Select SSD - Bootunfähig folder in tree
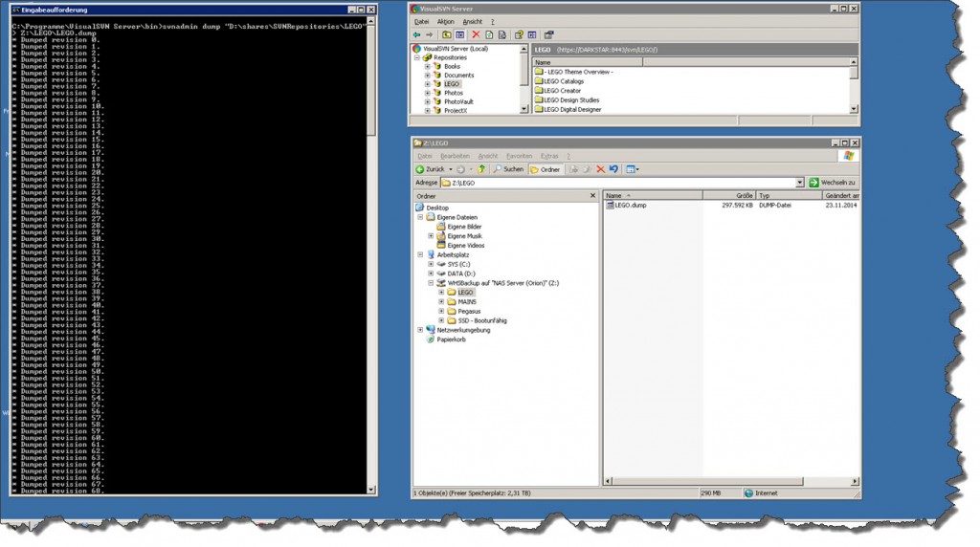The width and height of the screenshot is (980, 547). coord(482,321)
